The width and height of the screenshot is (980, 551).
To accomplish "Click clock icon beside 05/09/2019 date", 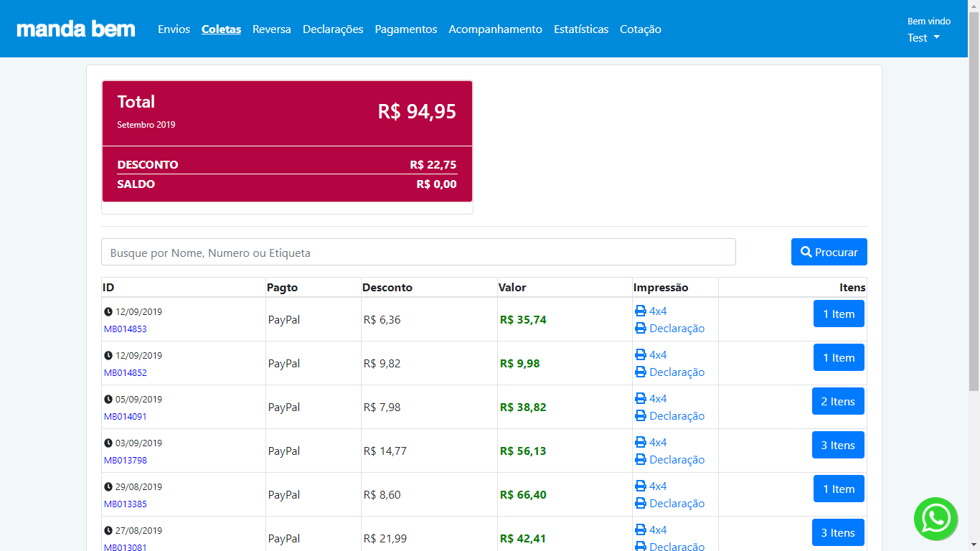I will click(x=108, y=400).
